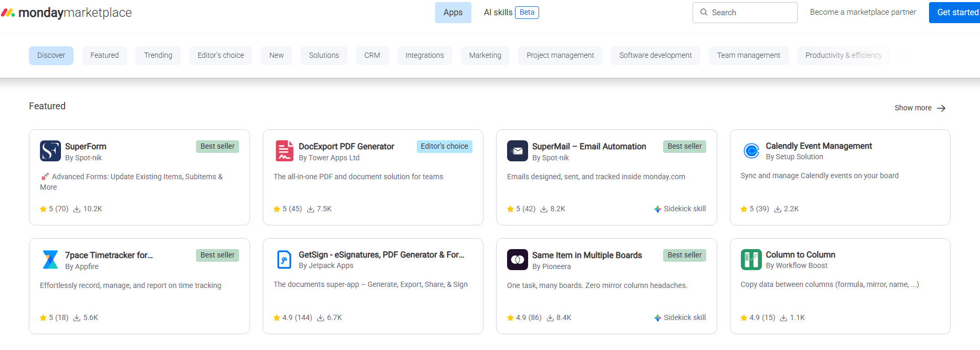Select the Software development category
980x350 pixels.
pos(655,56)
